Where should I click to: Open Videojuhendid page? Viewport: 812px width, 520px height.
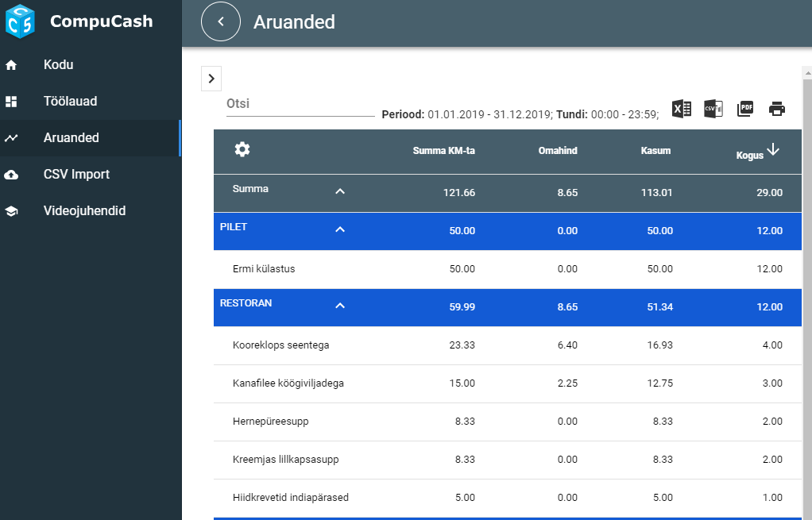point(84,210)
